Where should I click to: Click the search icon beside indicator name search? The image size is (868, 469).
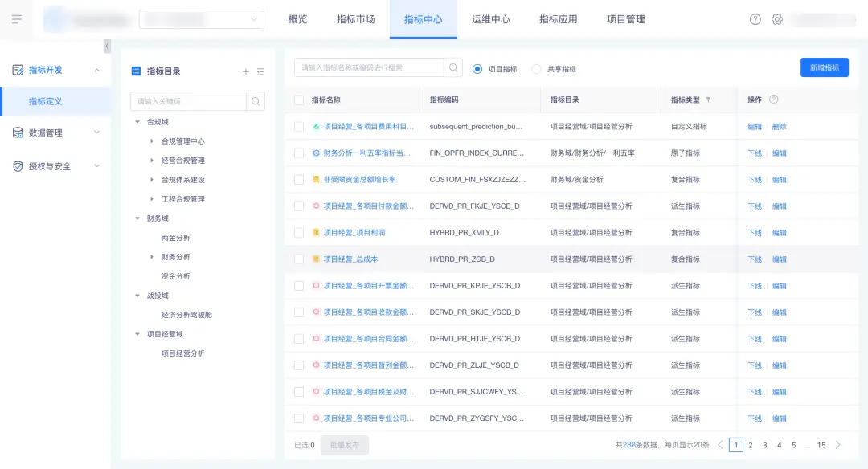pyautogui.click(x=453, y=68)
